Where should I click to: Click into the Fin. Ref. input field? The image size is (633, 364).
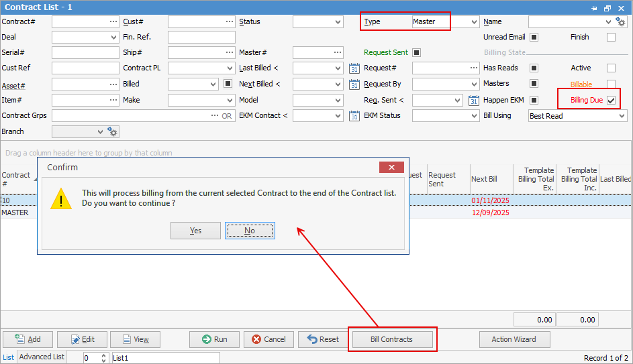(201, 37)
